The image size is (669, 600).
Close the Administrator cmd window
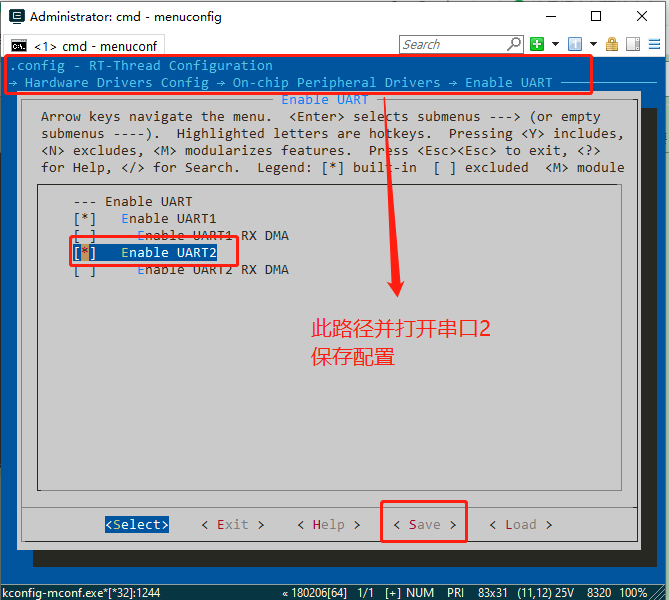coord(642,16)
